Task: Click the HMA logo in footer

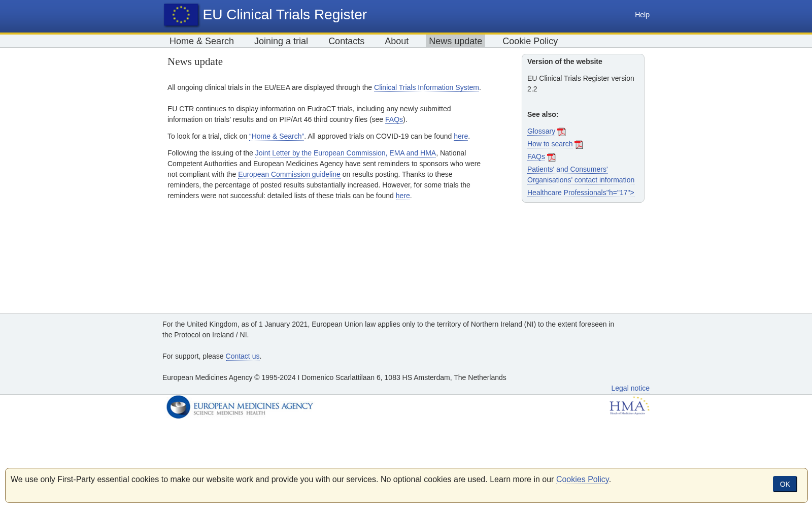Action: pyautogui.click(x=629, y=406)
